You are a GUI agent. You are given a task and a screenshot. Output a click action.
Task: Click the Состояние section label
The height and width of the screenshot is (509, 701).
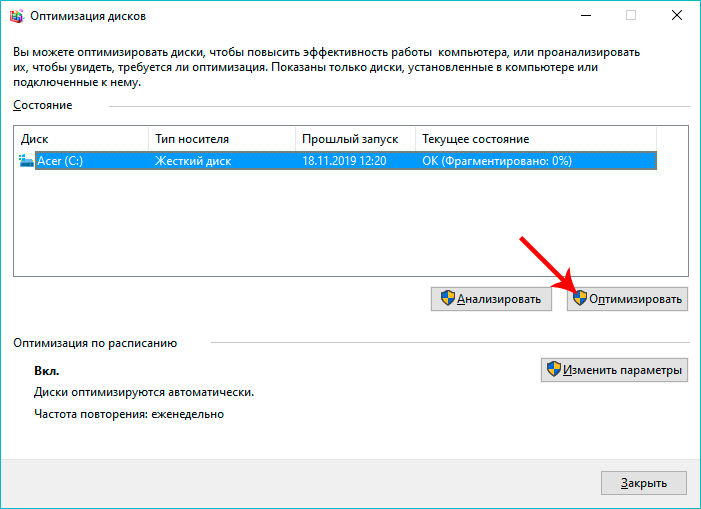coord(42,105)
